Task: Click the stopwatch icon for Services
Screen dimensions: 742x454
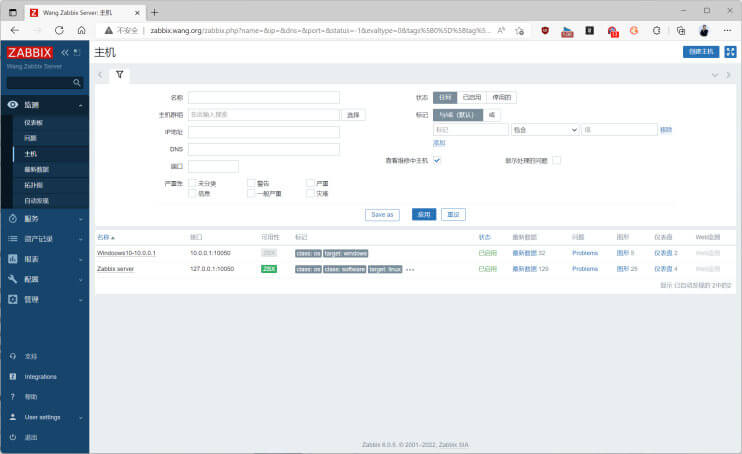Action: [x=13, y=219]
